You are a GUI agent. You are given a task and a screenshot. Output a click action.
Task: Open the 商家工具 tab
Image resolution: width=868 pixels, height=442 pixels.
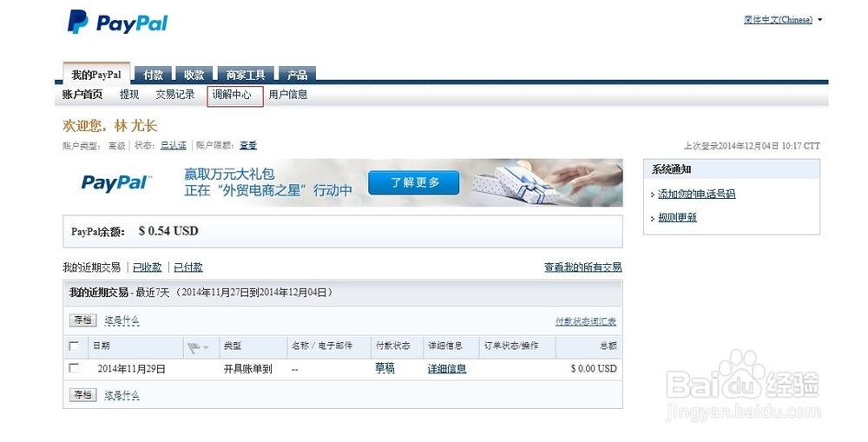pos(246,75)
